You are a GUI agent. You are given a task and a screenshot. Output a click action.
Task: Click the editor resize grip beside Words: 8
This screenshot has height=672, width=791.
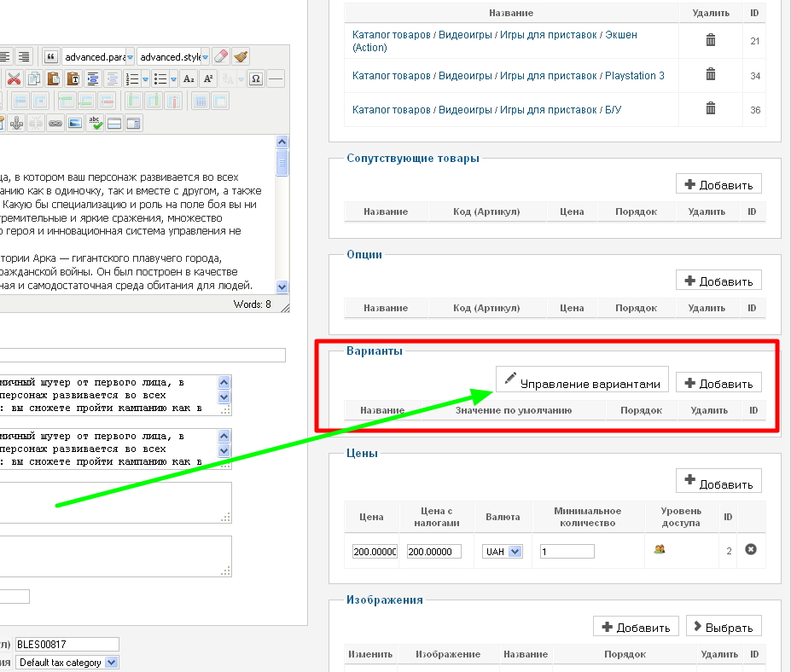[x=285, y=308]
